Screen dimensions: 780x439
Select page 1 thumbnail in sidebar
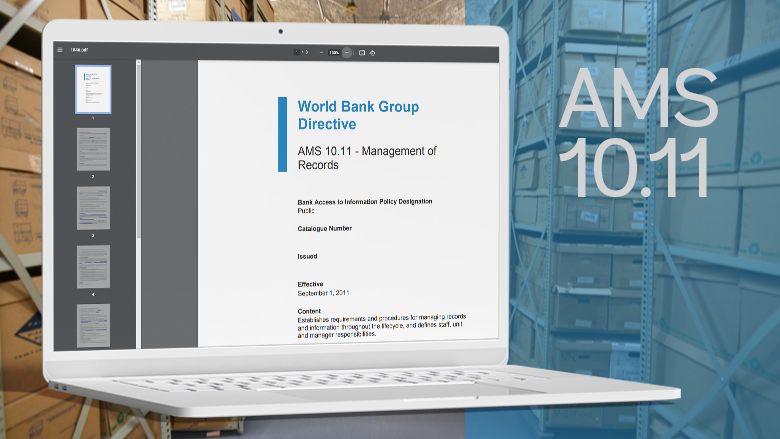click(93, 89)
